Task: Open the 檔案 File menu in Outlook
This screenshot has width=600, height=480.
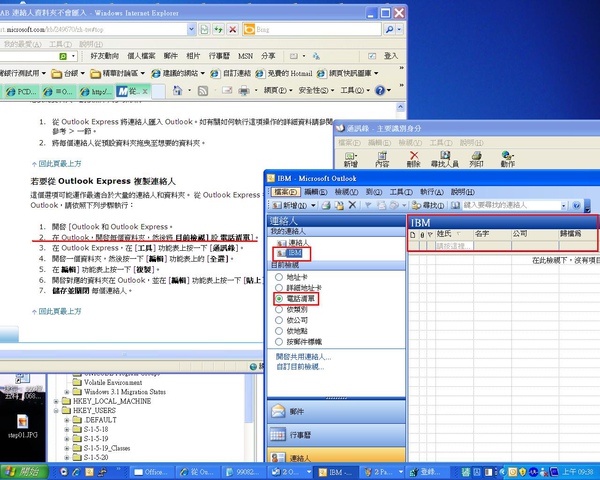Action: click(x=287, y=192)
